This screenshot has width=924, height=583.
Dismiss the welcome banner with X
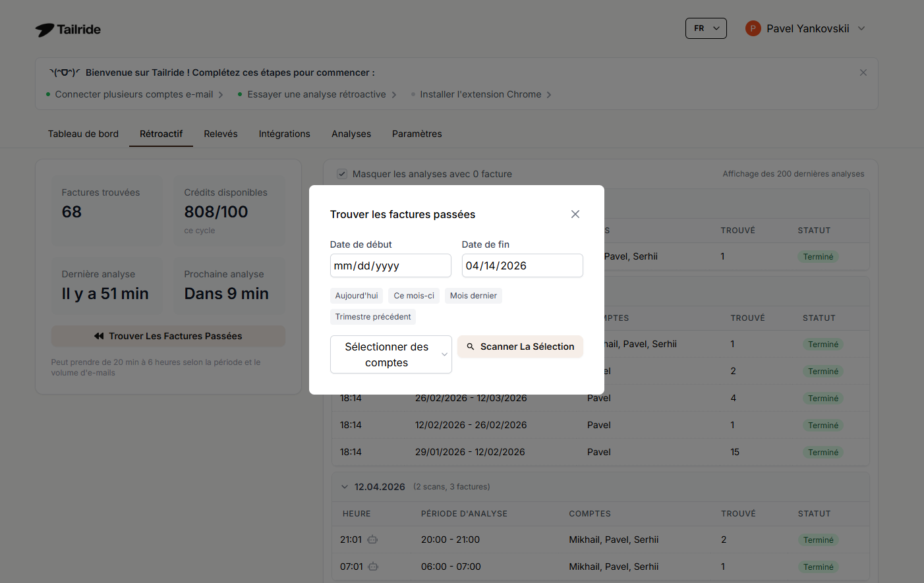[863, 72]
